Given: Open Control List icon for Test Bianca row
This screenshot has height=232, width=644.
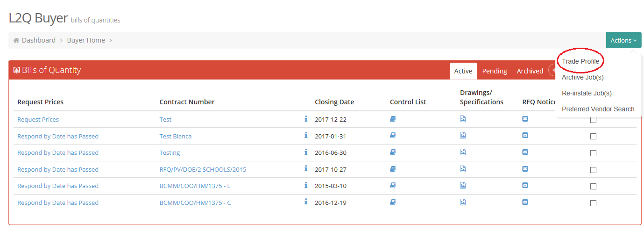Looking at the screenshot, I should coord(393,135).
